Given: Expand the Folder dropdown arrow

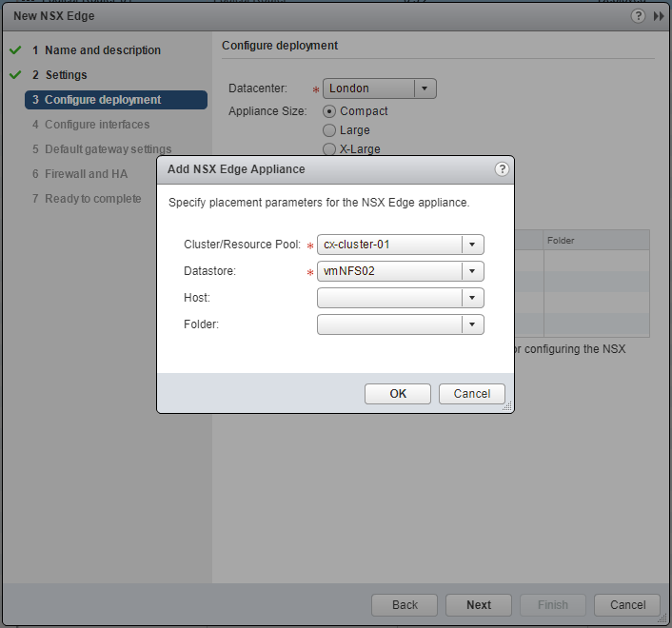Looking at the screenshot, I should click(x=473, y=324).
